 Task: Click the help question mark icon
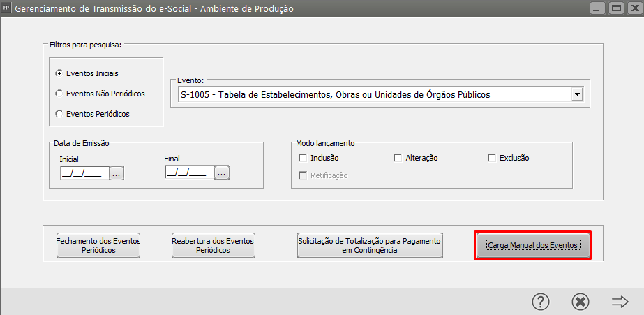coord(541,301)
